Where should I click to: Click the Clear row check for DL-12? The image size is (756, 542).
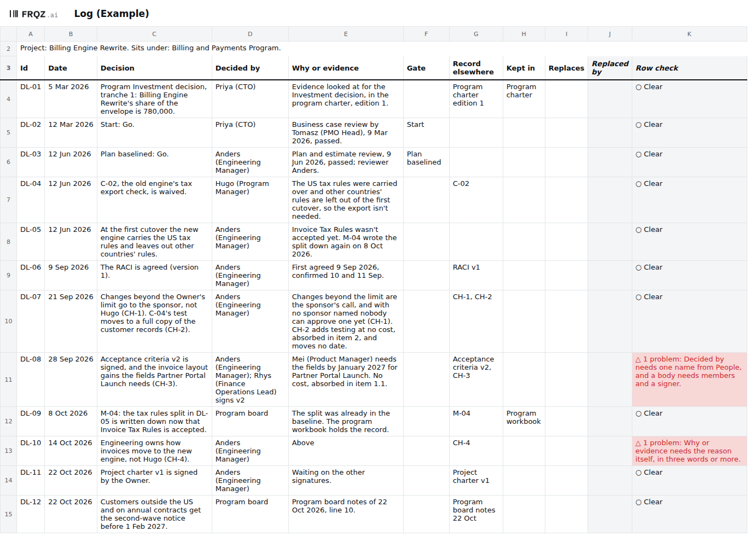[689, 514]
